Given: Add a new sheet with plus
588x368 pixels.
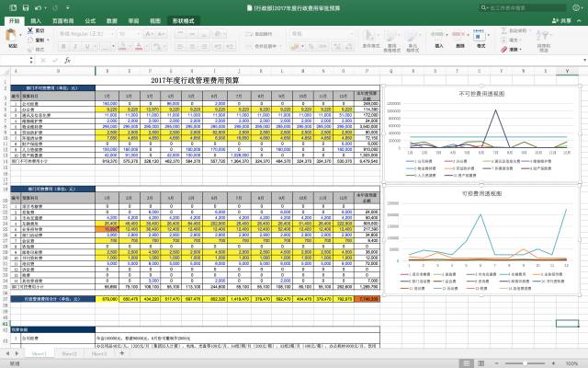Looking at the screenshot, I should (122, 353).
